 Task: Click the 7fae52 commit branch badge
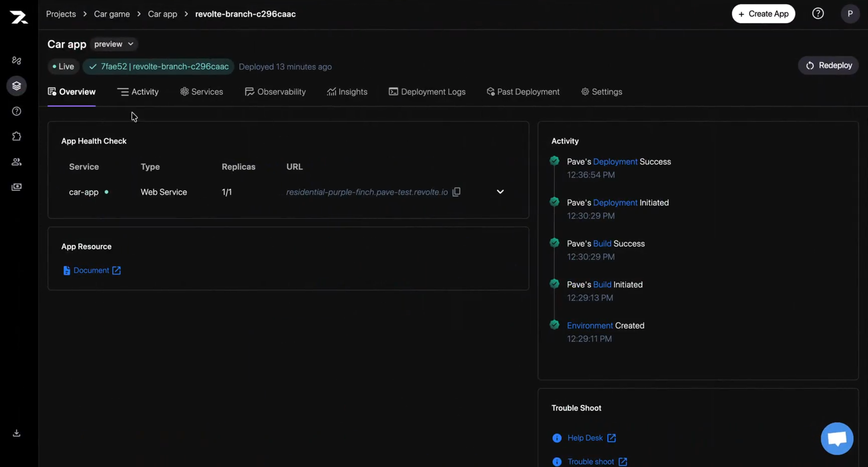[x=158, y=67]
